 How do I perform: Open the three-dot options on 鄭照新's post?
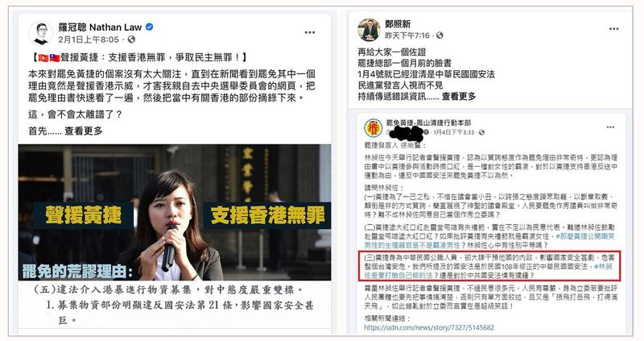point(613,28)
